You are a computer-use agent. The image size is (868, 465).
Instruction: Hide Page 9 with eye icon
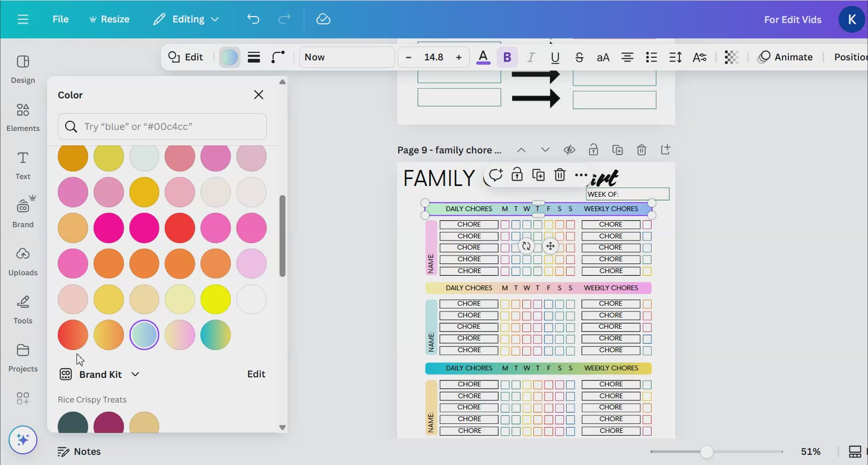[x=569, y=150]
